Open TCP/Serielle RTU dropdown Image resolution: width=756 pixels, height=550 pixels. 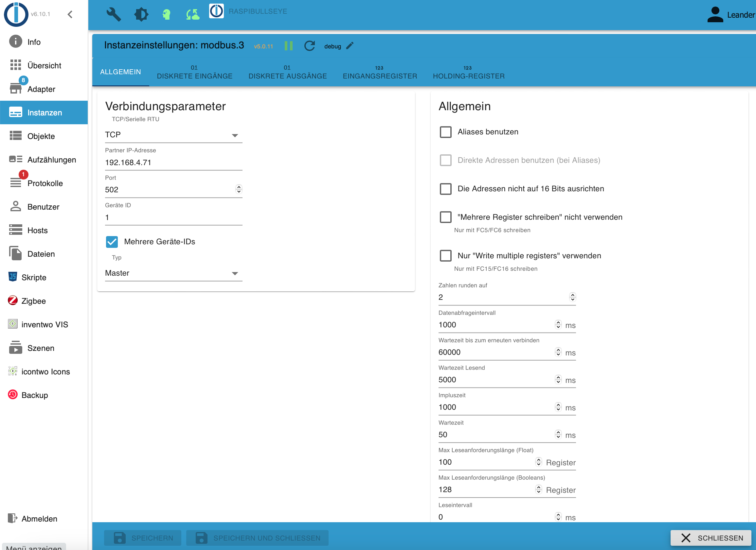(173, 135)
